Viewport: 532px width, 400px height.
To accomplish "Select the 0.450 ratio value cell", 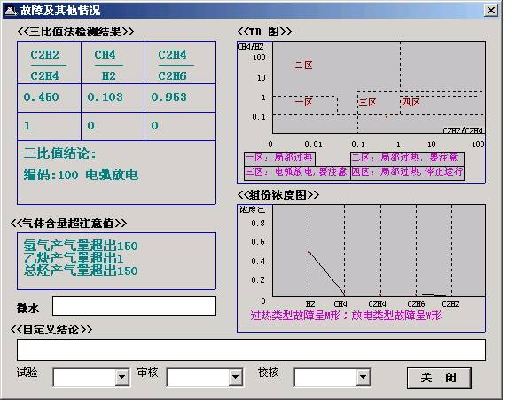I will [41, 98].
